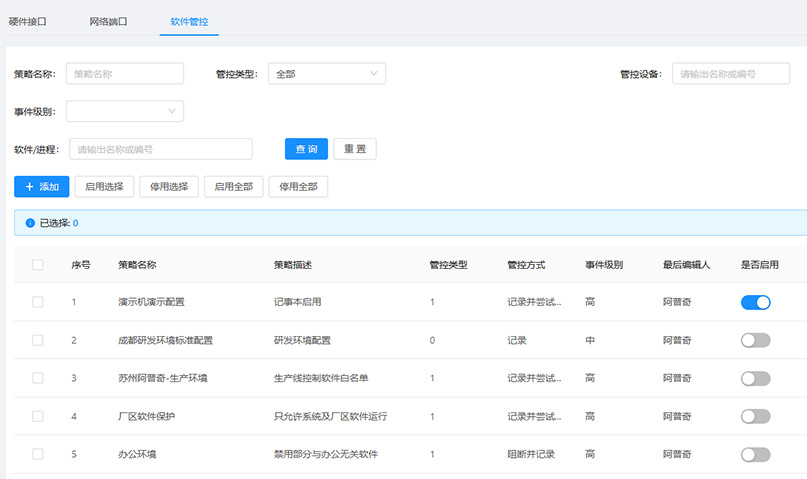Switch to the 网络端口 tab

pos(108,22)
